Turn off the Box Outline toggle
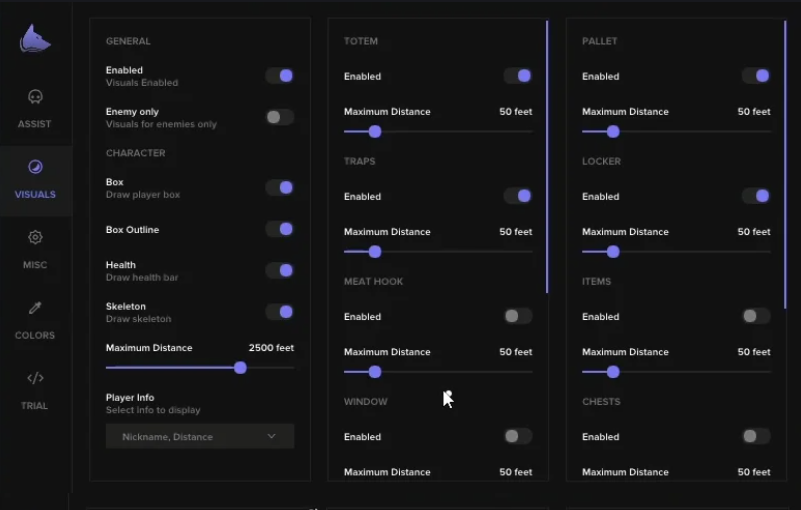This screenshot has width=801, height=510. click(279, 229)
